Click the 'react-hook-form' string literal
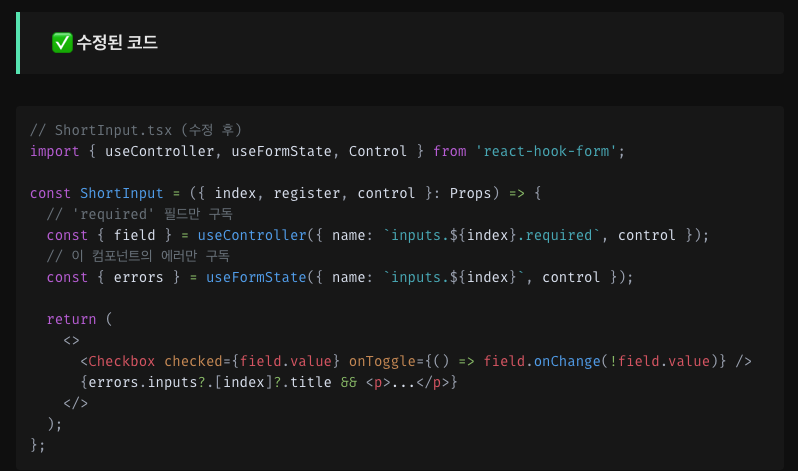798x471 pixels. click(549, 151)
